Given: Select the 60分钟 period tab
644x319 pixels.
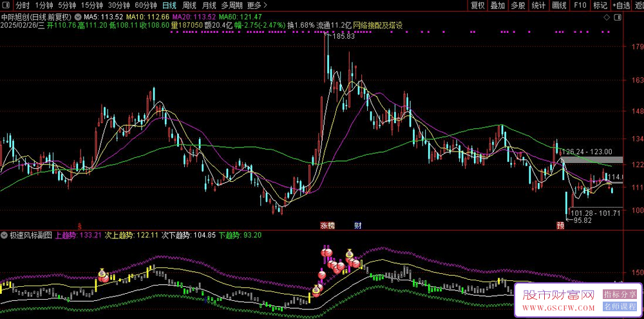Looking at the screenshot, I should click(x=146, y=5).
